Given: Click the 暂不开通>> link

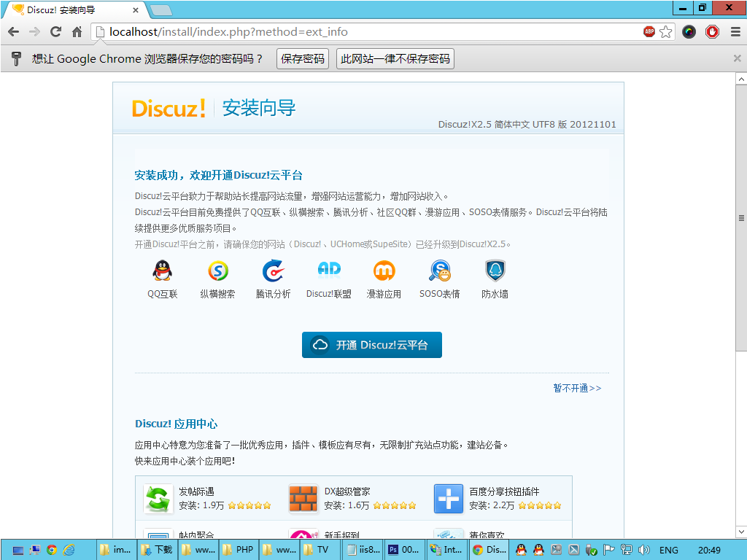Looking at the screenshot, I should pyautogui.click(x=577, y=389).
